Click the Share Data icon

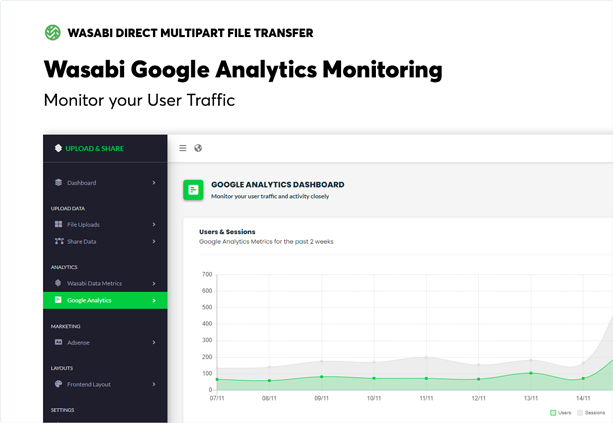click(x=59, y=241)
